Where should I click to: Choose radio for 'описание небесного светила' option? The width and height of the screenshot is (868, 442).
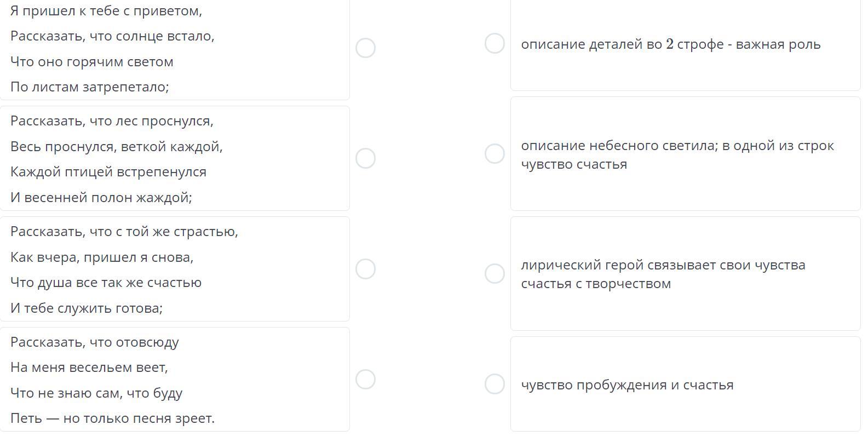pos(495,154)
